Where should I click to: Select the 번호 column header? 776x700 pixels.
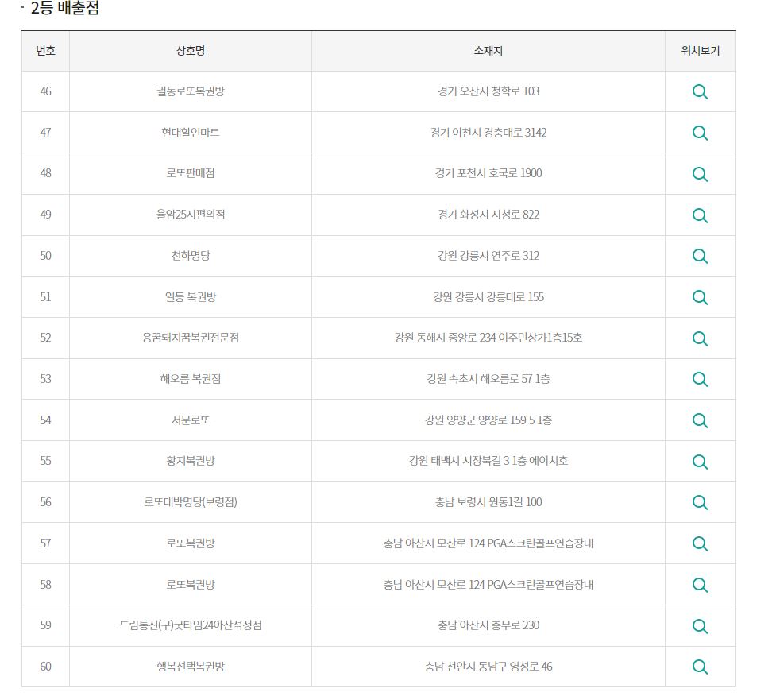(45, 51)
